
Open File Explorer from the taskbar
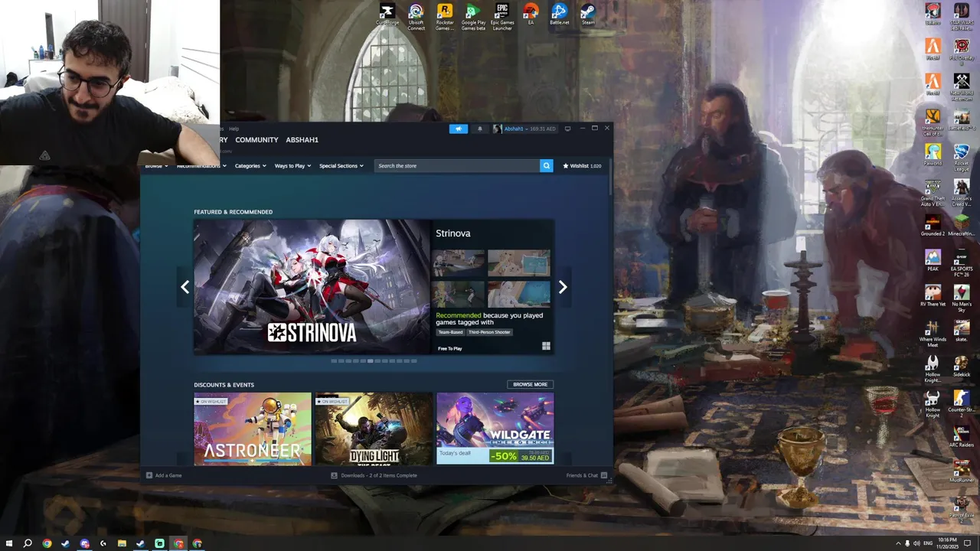pyautogui.click(x=122, y=543)
